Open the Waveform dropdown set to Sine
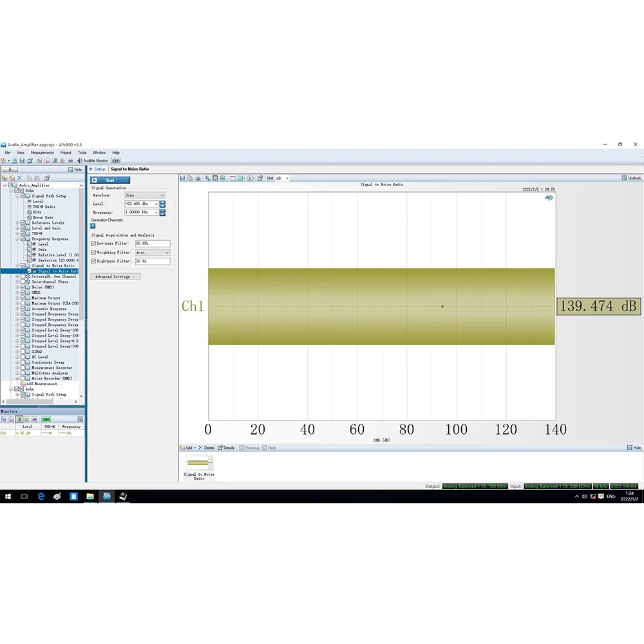The width and height of the screenshot is (644, 644). click(145, 195)
